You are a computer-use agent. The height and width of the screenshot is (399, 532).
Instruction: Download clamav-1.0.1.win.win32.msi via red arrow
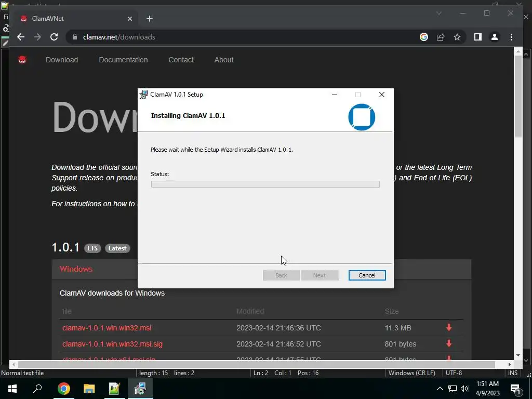tap(449, 327)
